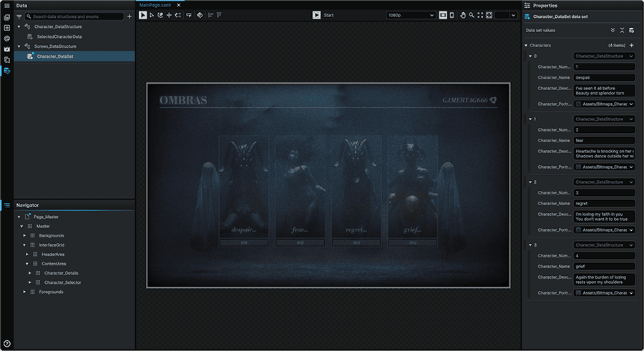Click the diamond component tool icon
The width and height of the screenshot is (644, 351).
200,15
